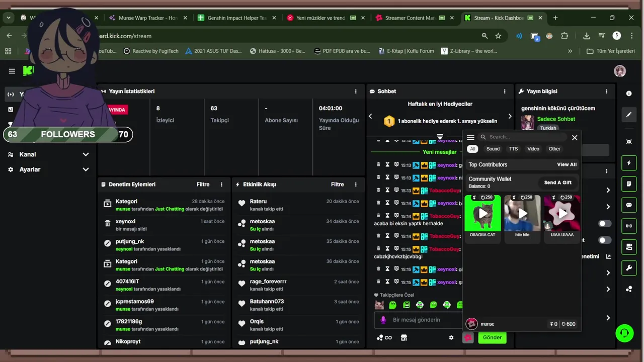This screenshot has width=644, height=362.
Task: Play the OIIAOIIA CAT reward clip
Action: pyautogui.click(x=482, y=213)
